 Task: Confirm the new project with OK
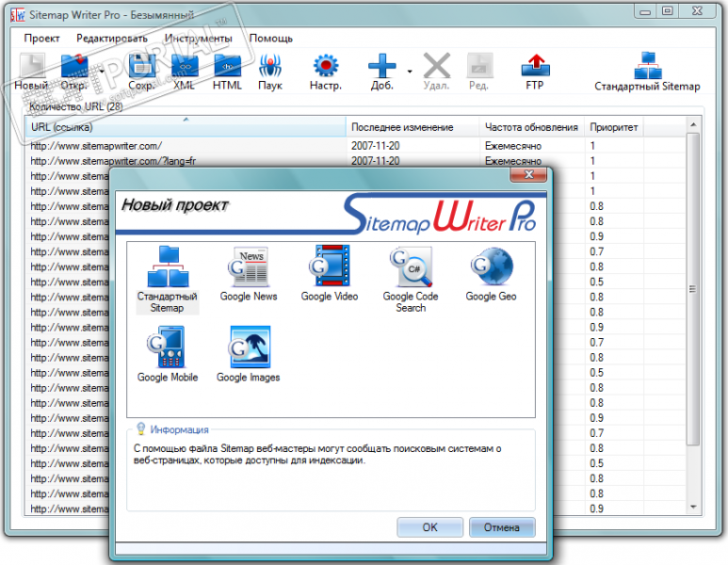click(x=430, y=527)
